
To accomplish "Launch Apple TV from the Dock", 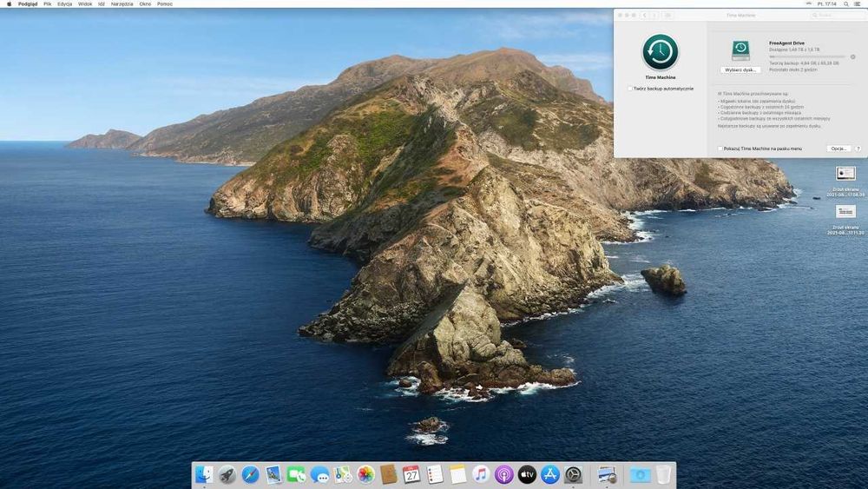I will click(x=527, y=474).
